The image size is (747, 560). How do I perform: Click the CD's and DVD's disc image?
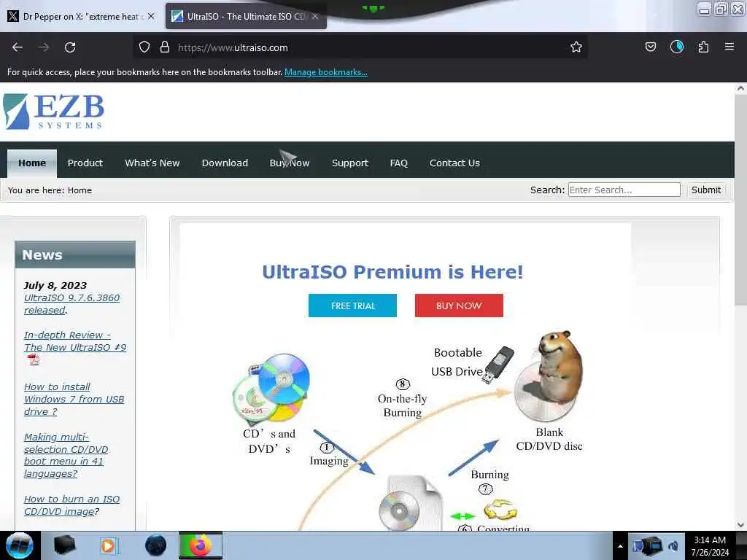(271, 388)
